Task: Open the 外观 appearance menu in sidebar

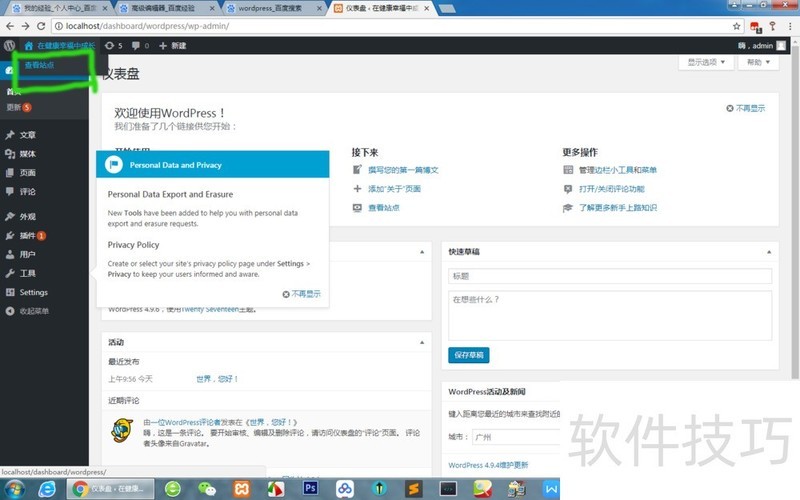Action: (28, 216)
